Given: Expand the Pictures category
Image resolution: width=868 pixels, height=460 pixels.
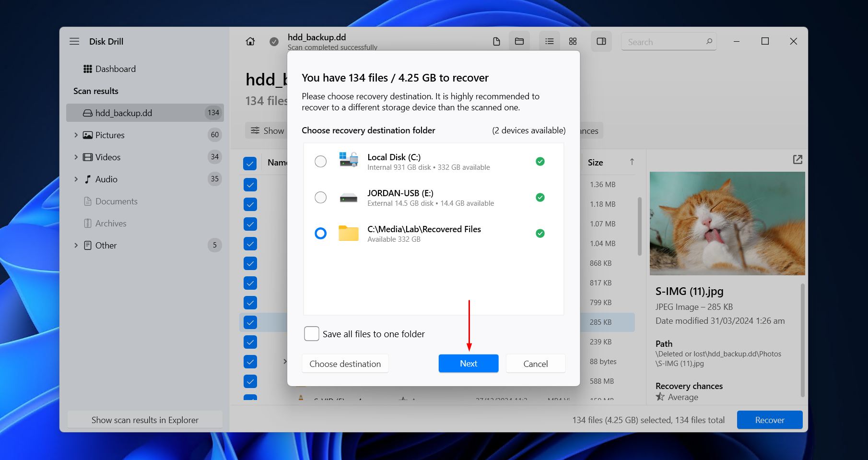Looking at the screenshot, I should point(76,135).
